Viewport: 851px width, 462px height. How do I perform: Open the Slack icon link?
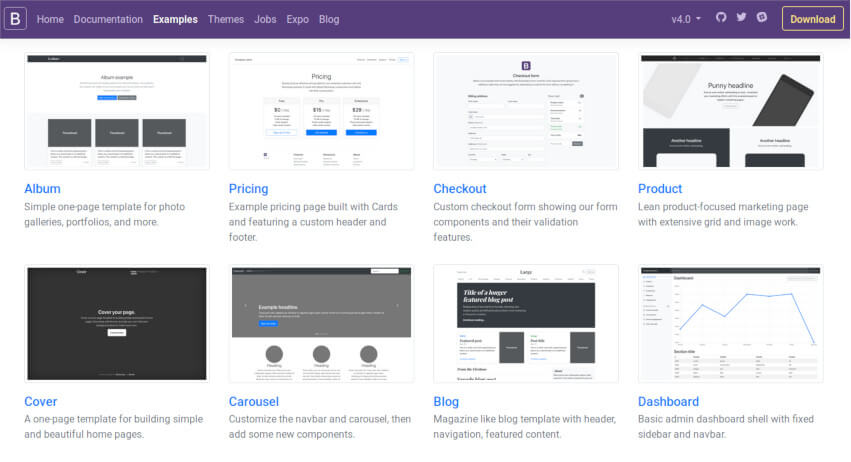pos(762,17)
